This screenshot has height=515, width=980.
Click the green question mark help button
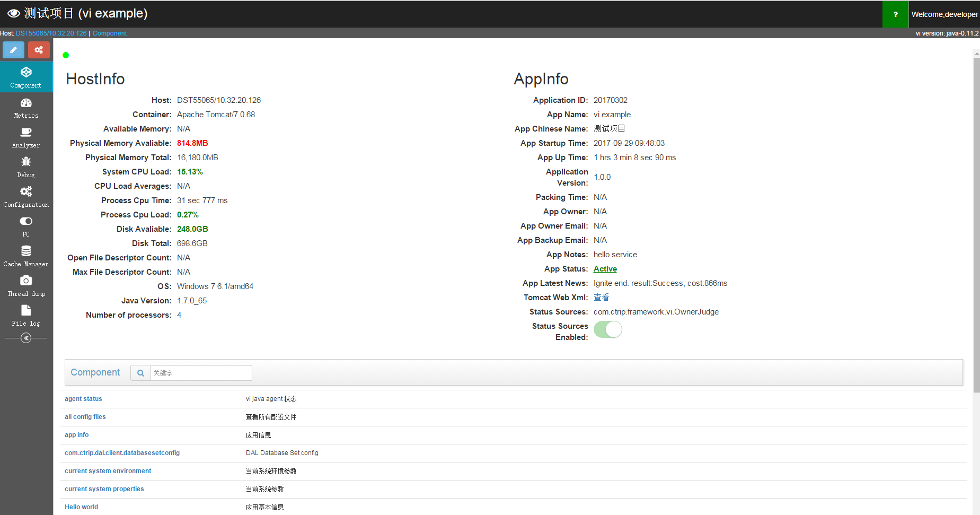[896, 14]
